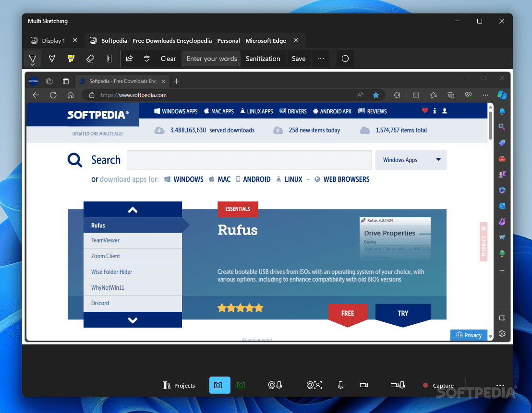The image size is (532, 413).
Task: Click the green camera icon
Action: coord(241,385)
